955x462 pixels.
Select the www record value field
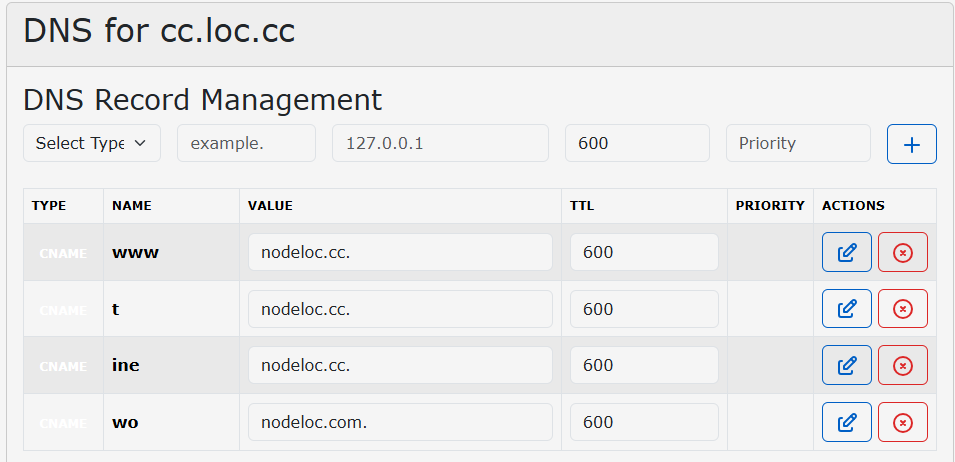tap(400, 252)
